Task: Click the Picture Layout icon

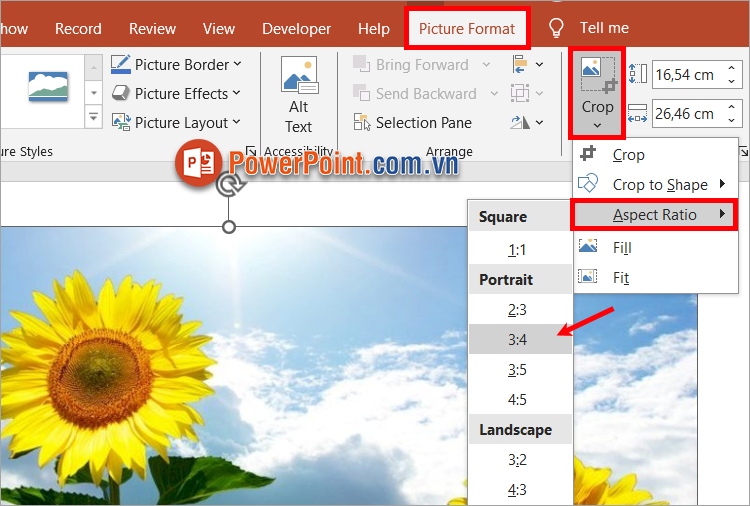Action: (x=121, y=122)
